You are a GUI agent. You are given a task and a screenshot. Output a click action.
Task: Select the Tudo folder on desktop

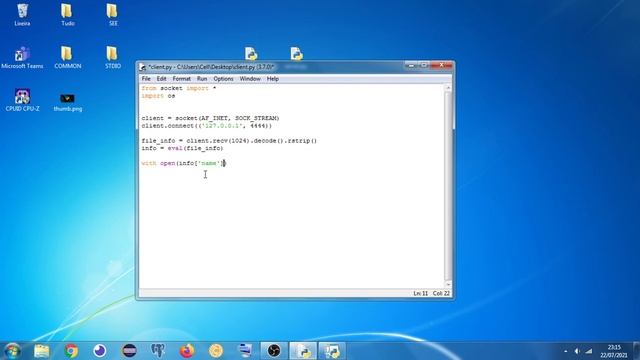point(67,15)
